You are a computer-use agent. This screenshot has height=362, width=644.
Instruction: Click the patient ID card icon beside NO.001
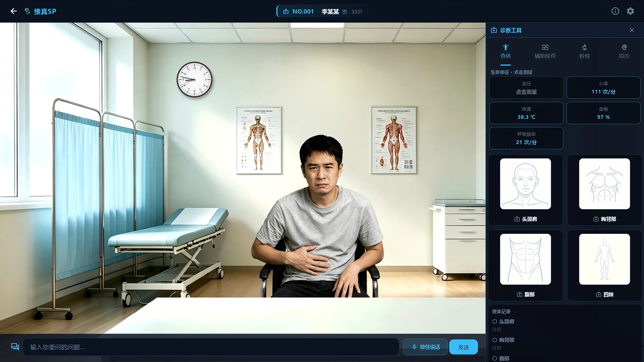tap(286, 11)
